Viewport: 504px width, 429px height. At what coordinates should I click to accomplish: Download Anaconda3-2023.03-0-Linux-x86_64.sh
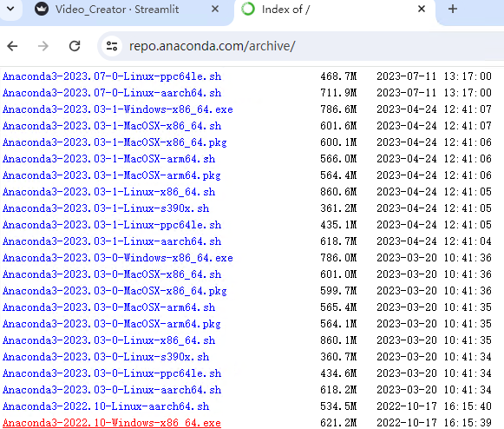pyautogui.click(x=109, y=340)
